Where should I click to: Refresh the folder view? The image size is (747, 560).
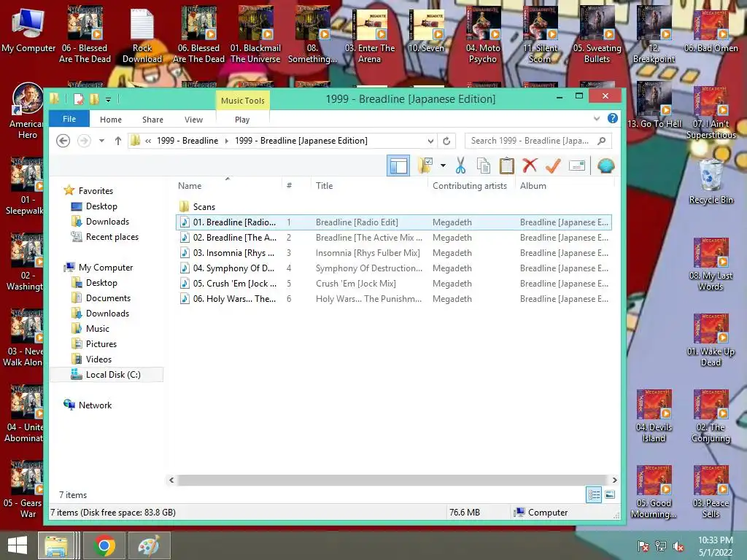446,141
